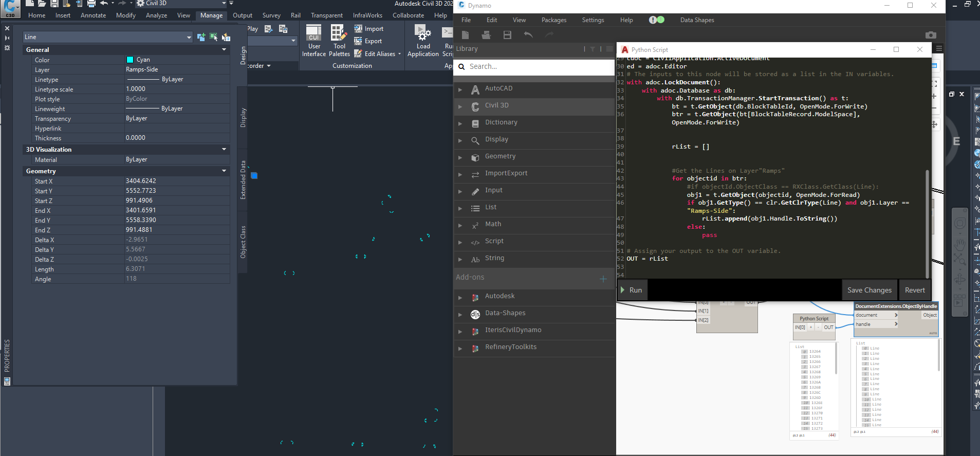Open the Tool Palettes customization icon
The height and width of the screenshot is (456, 980).
click(339, 41)
